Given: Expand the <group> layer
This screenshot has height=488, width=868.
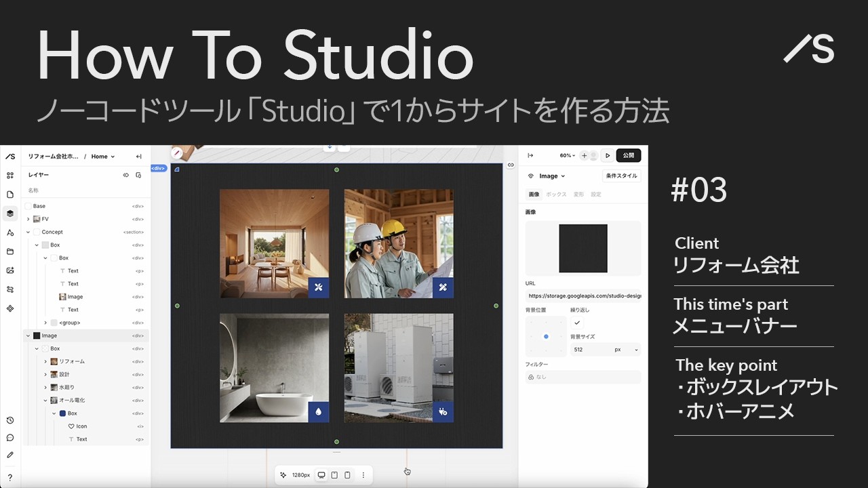Looking at the screenshot, I should point(45,323).
